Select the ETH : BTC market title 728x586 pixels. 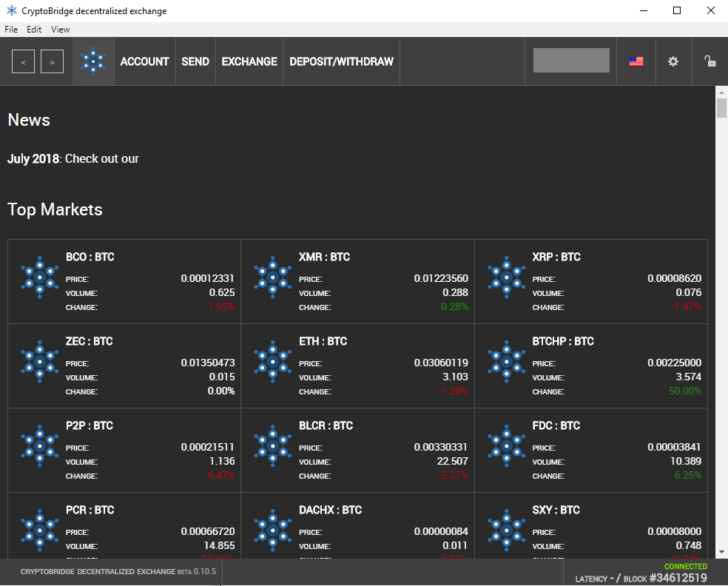click(323, 341)
